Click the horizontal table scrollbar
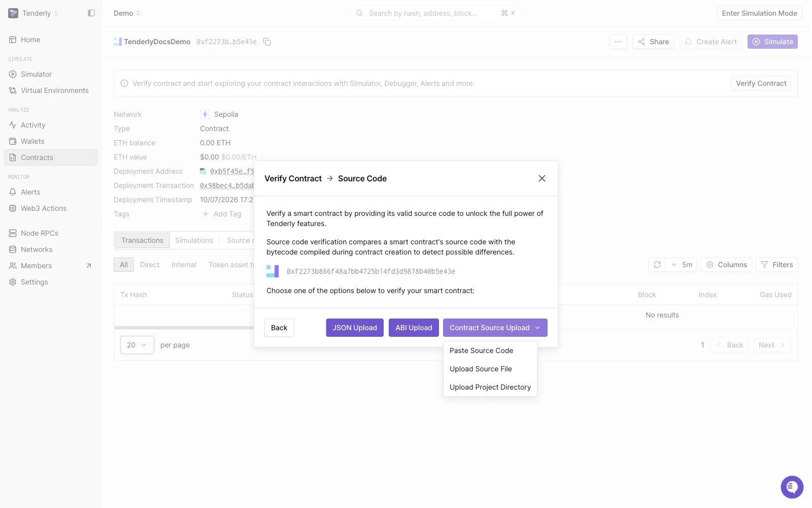 click(184, 328)
